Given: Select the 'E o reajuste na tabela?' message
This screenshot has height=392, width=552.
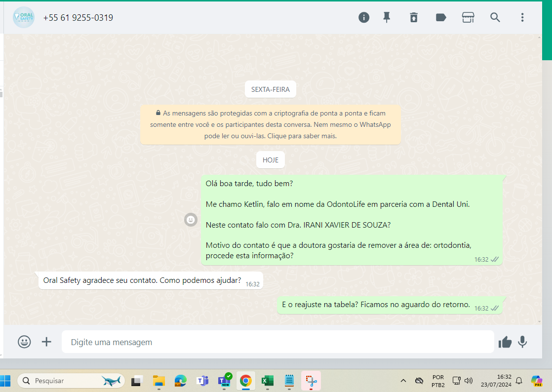Looking at the screenshot, I should (390, 305).
